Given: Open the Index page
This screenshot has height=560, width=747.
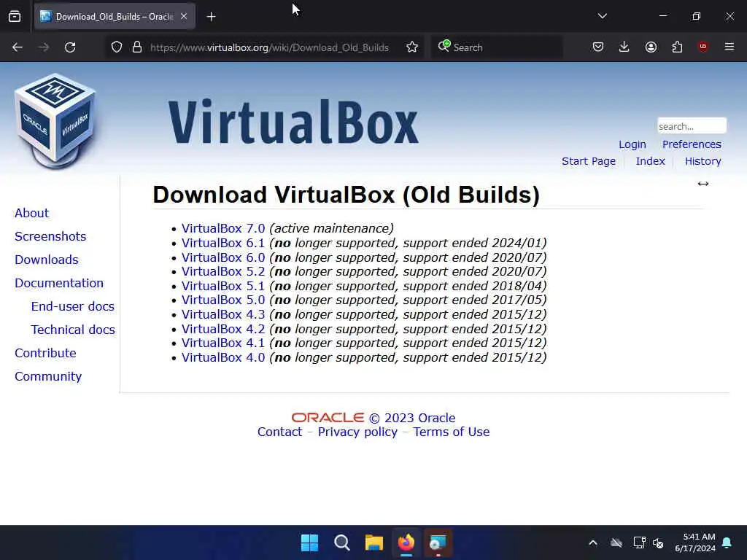Looking at the screenshot, I should click(x=650, y=161).
